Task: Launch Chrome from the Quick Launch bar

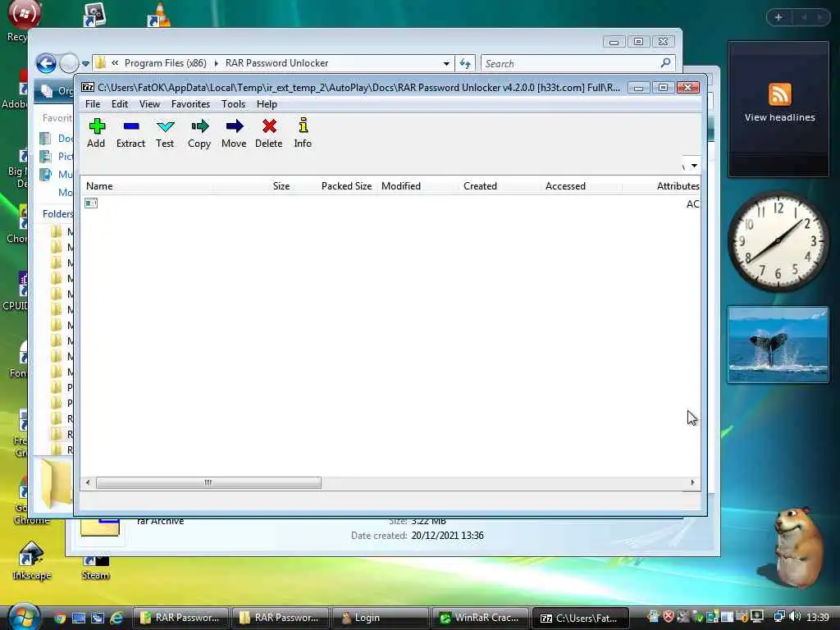Action: [59, 619]
